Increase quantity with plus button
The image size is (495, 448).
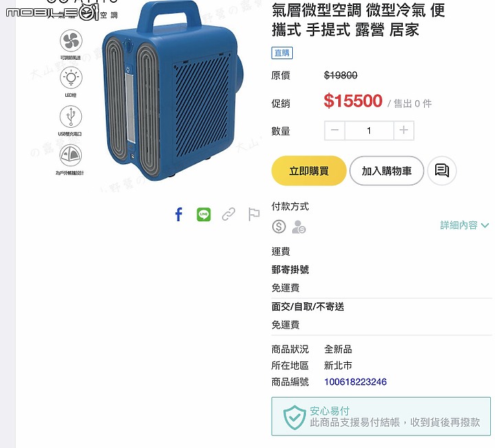[404, 131]
